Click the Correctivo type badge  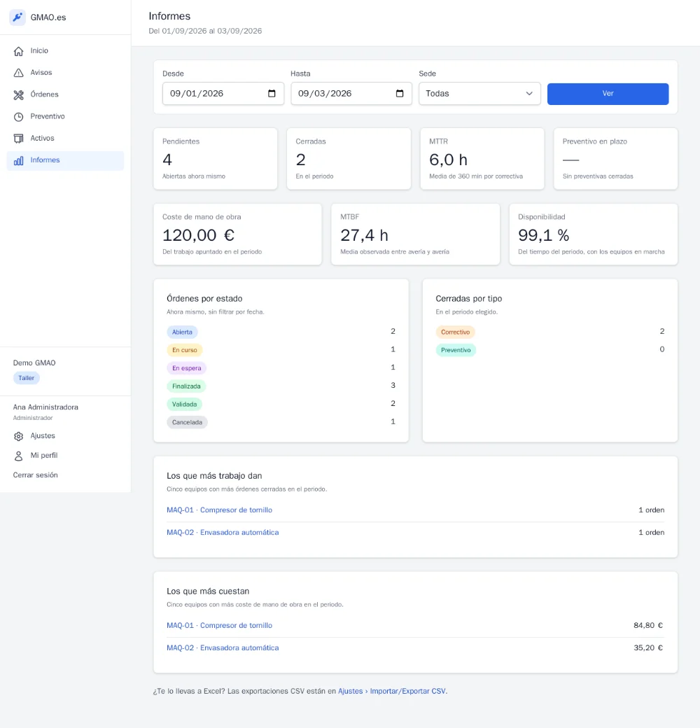pyautogui.click(x=456, y=332)
